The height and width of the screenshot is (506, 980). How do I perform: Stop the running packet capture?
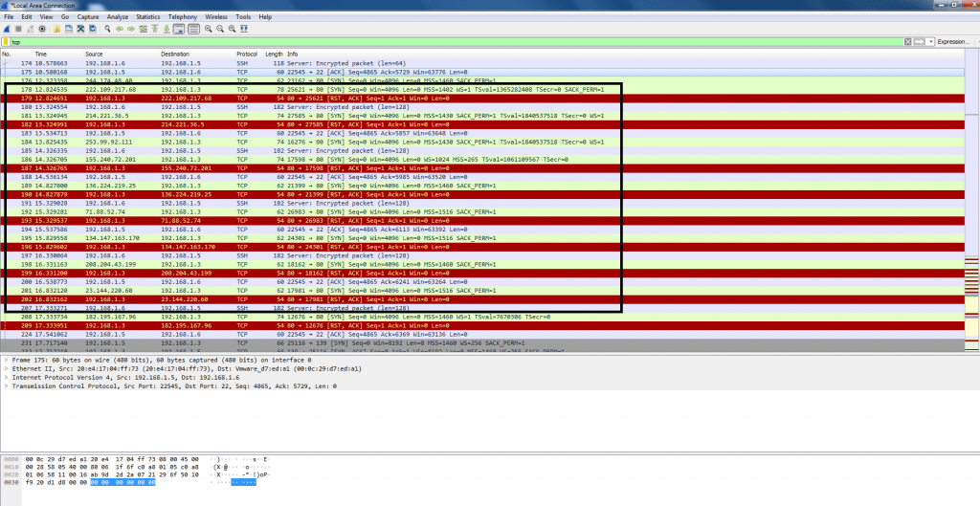click(18, 29)
